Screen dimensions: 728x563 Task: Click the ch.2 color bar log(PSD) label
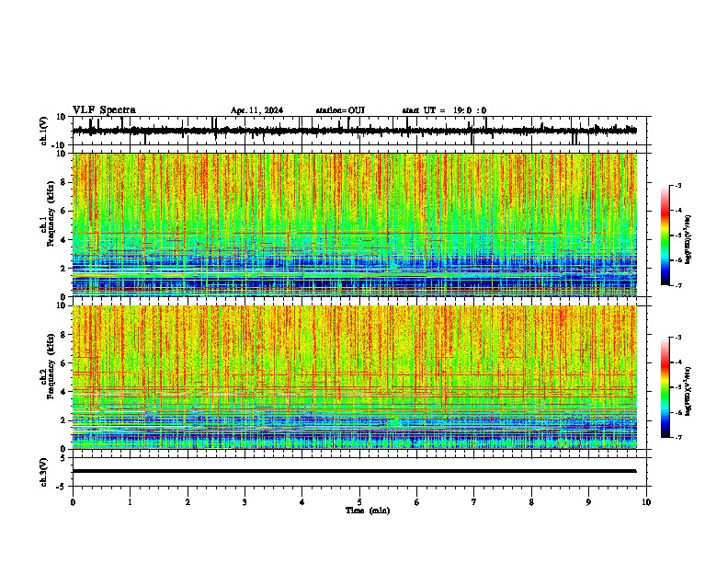[688, 391]
